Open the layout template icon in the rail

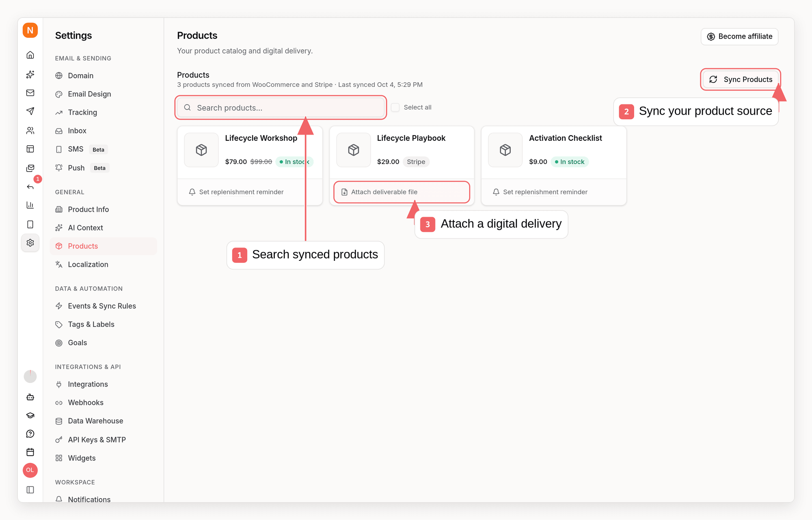point(30,149)
